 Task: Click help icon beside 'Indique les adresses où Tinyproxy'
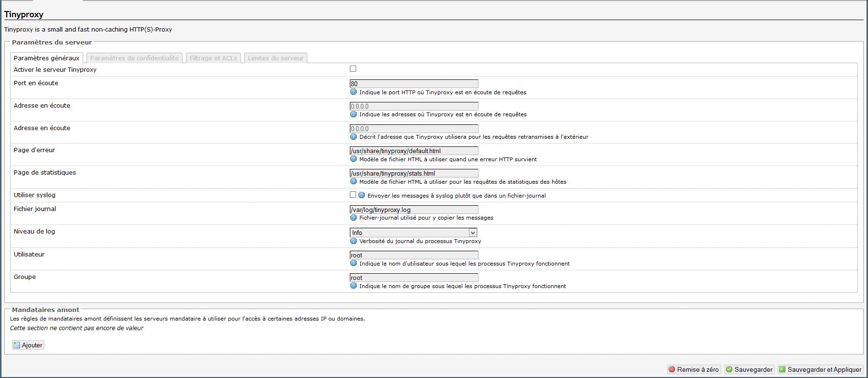point(354,114)
